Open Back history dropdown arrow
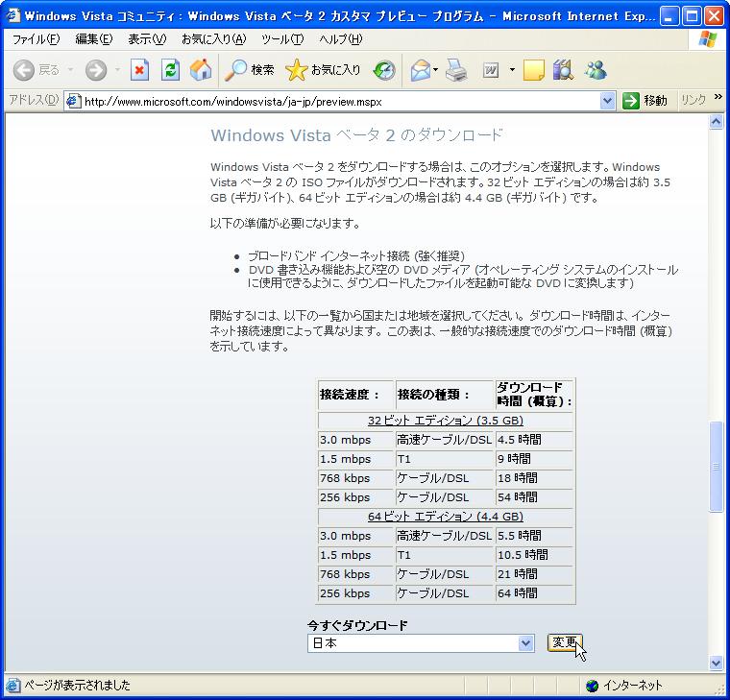This screenshot has height=700, width=730. click(70, 70)
